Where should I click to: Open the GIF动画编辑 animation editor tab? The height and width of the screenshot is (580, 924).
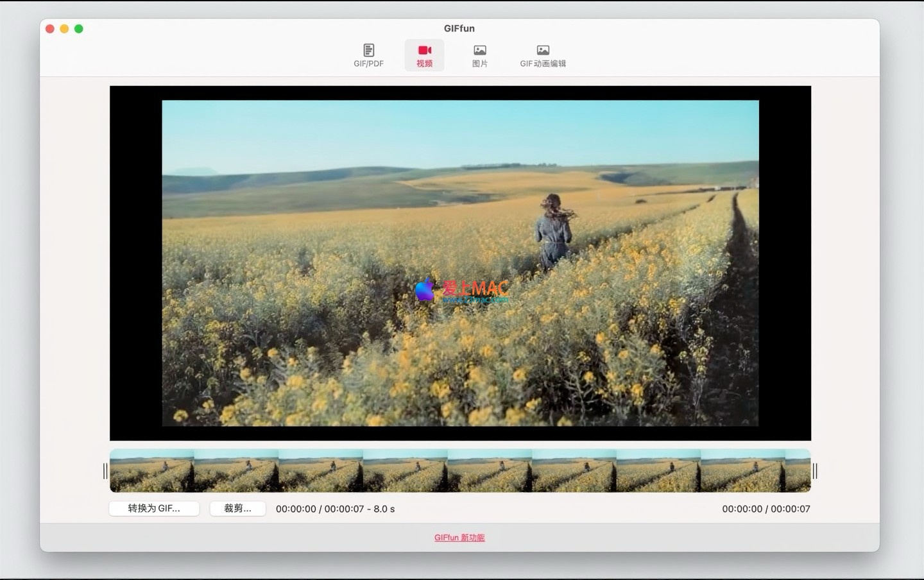pyautogui.click(x=542, y=55)
